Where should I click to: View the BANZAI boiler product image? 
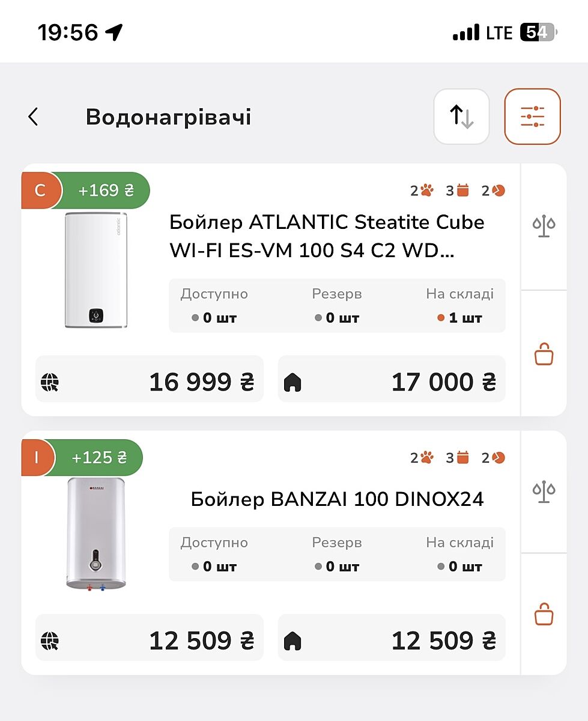pos(96,533)
